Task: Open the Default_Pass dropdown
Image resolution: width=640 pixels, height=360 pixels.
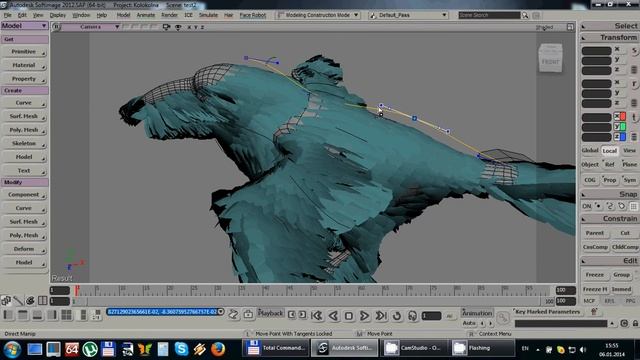Action: 408,15
